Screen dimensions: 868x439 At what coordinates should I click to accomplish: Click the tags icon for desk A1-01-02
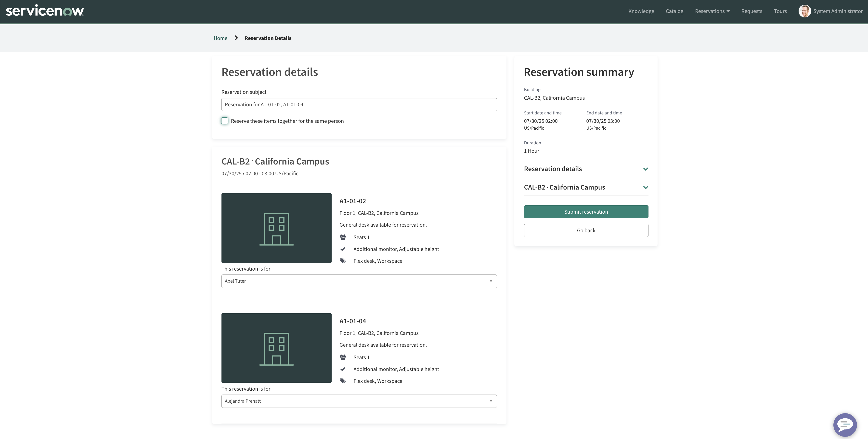pyautogui.click(x=343, y=261)
